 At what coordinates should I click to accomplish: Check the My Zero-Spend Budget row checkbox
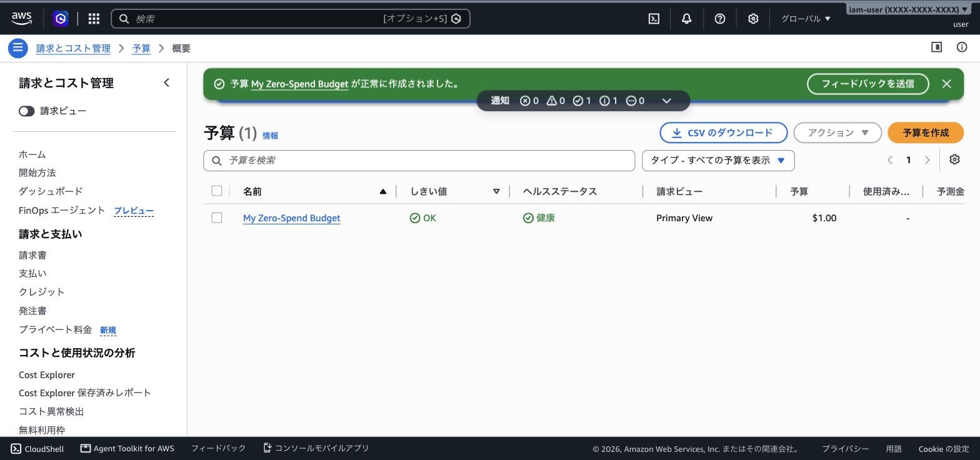tap(217, 217)
